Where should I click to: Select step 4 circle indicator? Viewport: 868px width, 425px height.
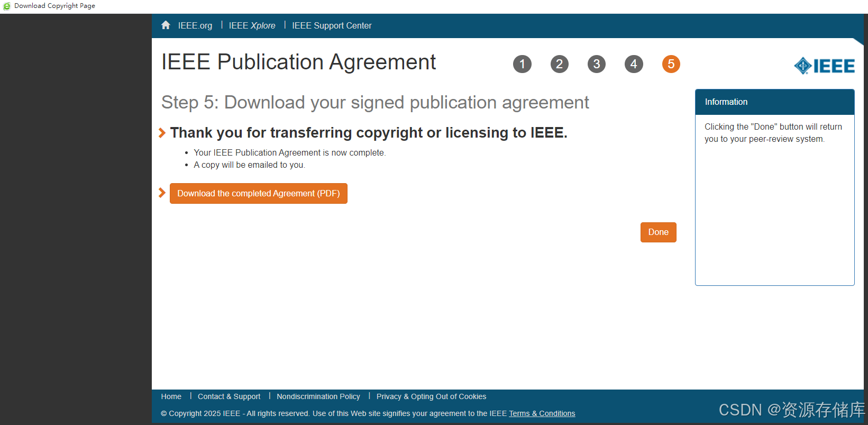(x=634, y=64)
